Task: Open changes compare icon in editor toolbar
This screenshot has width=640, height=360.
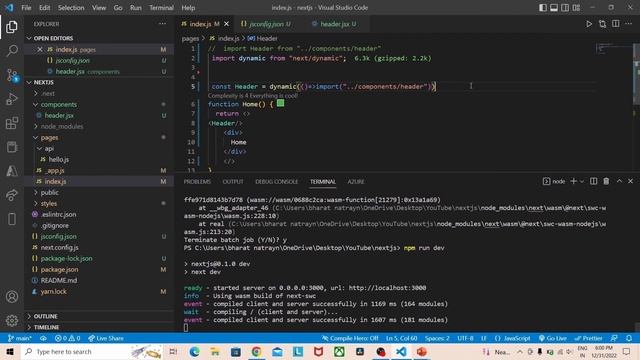Action: point(602,24)
